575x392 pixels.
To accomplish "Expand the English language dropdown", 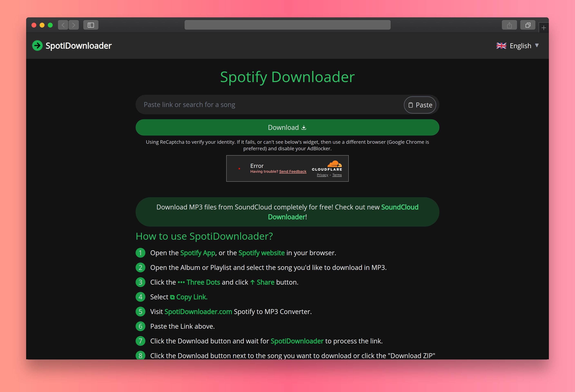I will pyautogui.click(x=518, y=46).
